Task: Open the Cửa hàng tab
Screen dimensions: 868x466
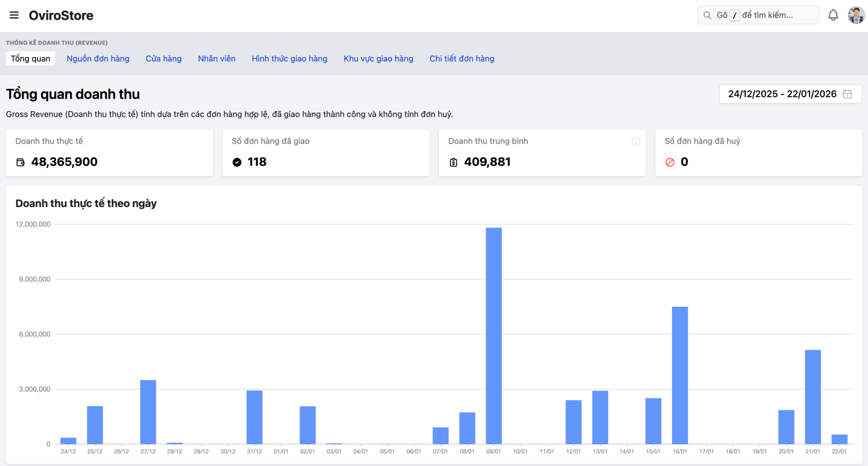Action: click(x=163, y=59)
